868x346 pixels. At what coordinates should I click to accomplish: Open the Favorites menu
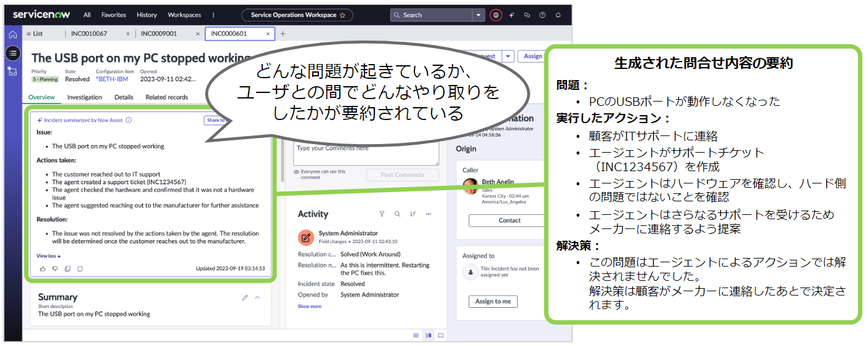point(114,15)
